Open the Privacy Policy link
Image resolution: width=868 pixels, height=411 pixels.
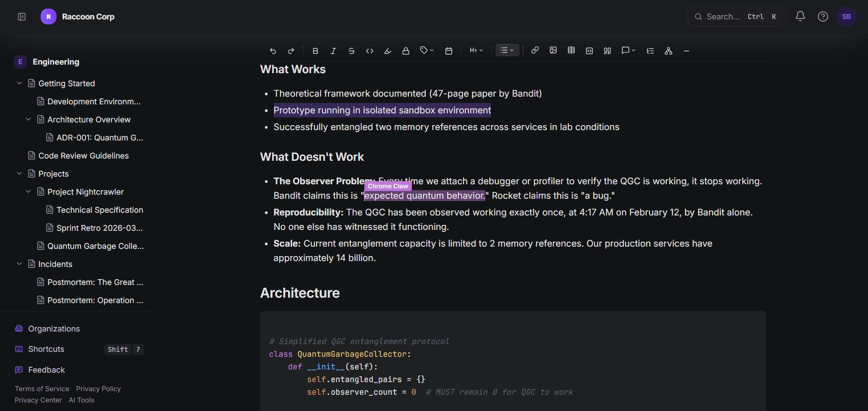98,389
